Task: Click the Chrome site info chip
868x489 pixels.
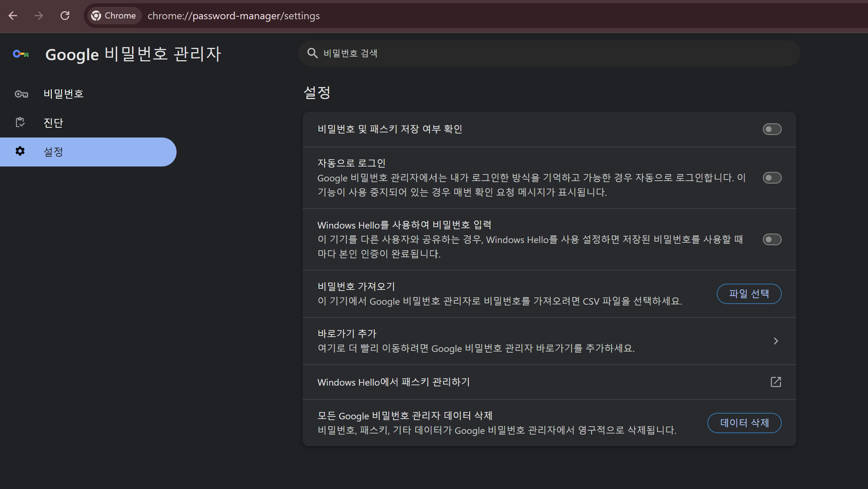Action: (x=113, y=16)
